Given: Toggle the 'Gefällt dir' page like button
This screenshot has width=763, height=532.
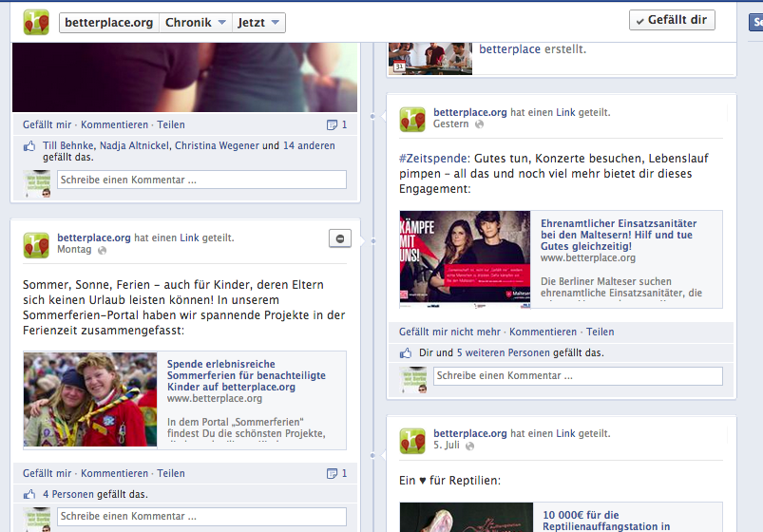Looking at the screenshot, I should click(672, 20).
